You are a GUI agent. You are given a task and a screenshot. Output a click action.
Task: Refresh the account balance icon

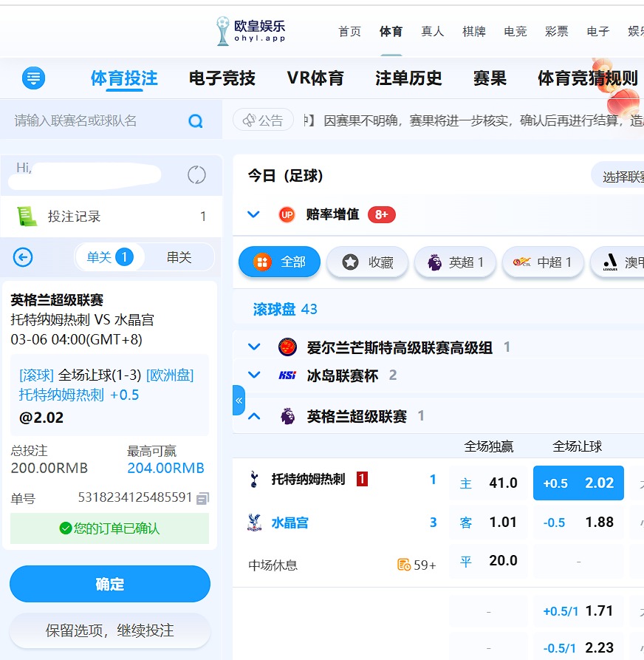(x=196, y=175)
